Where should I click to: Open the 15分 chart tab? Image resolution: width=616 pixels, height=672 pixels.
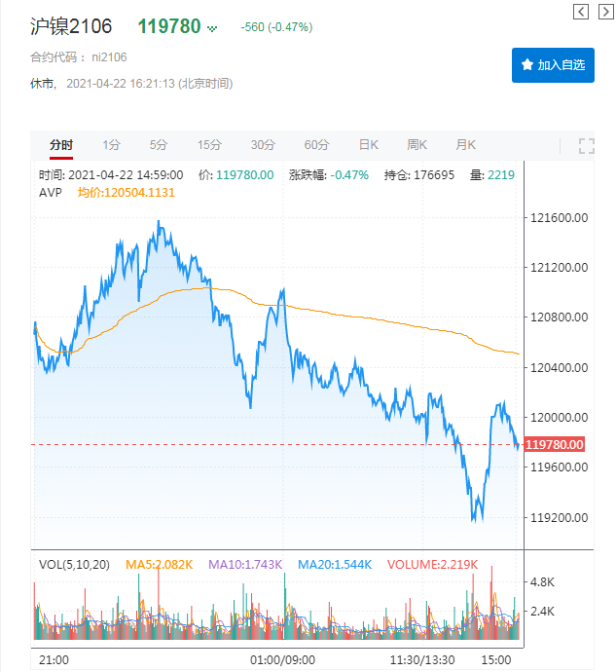209,145
